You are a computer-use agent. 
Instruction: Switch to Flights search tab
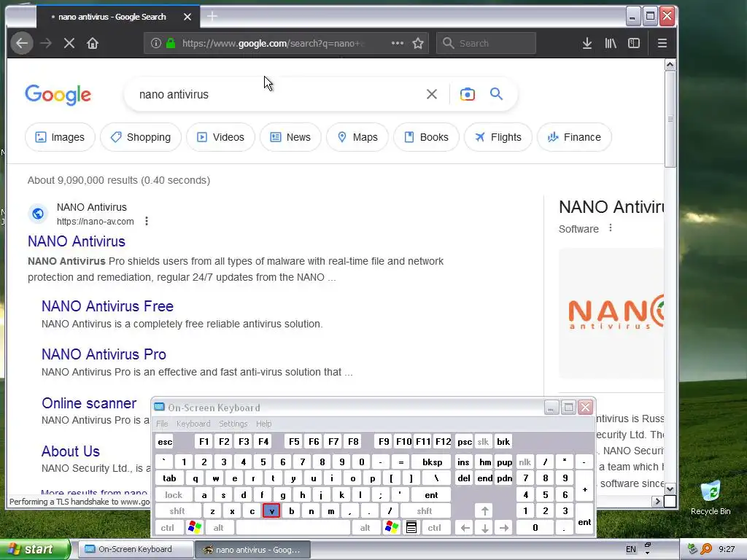point(498,137)
